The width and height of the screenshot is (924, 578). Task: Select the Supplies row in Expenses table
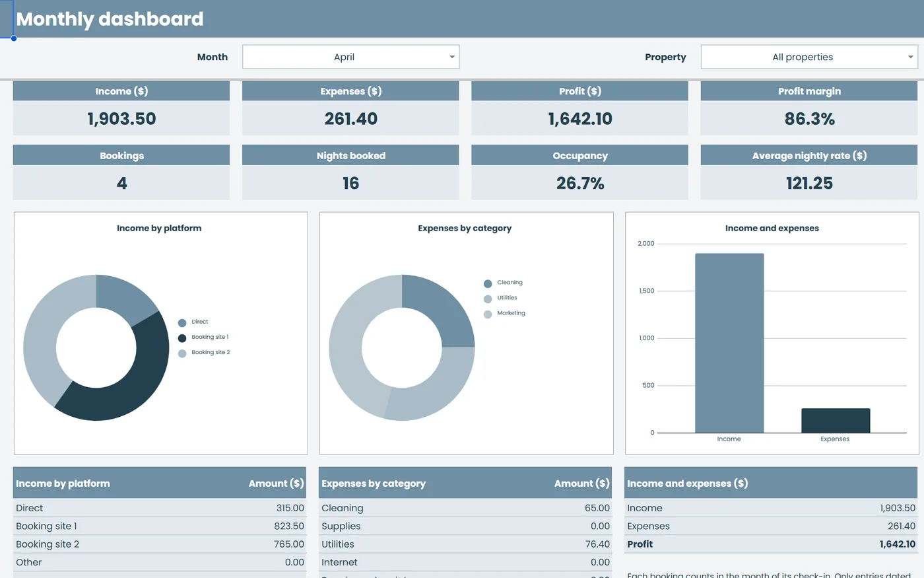465,526
